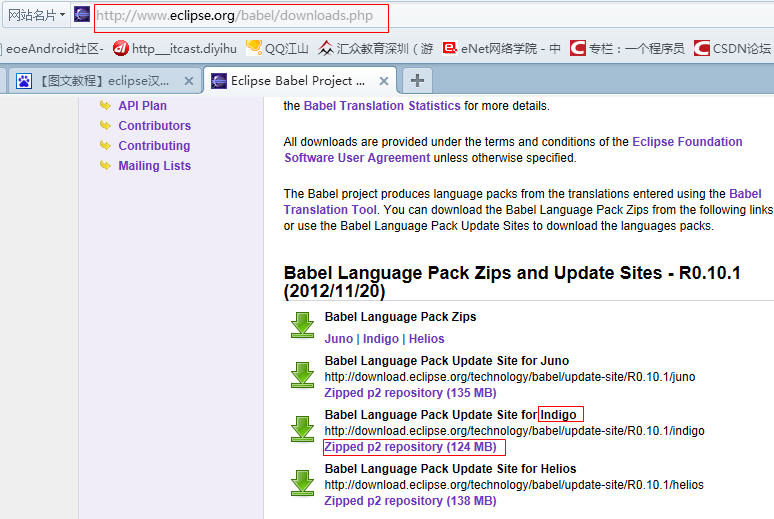
Task: Select the Helios update site URL text
Action: point(514,485)
